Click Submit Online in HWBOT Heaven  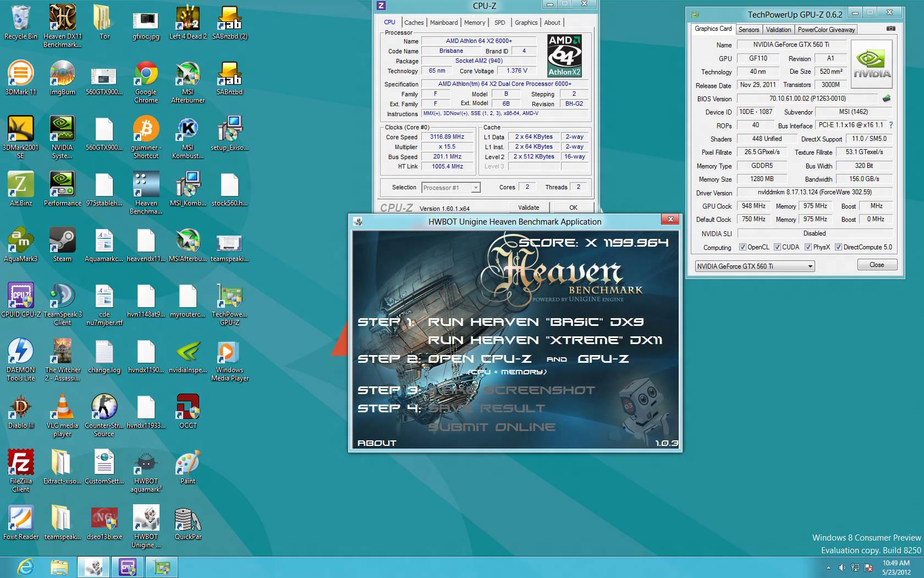coord(492,427)
